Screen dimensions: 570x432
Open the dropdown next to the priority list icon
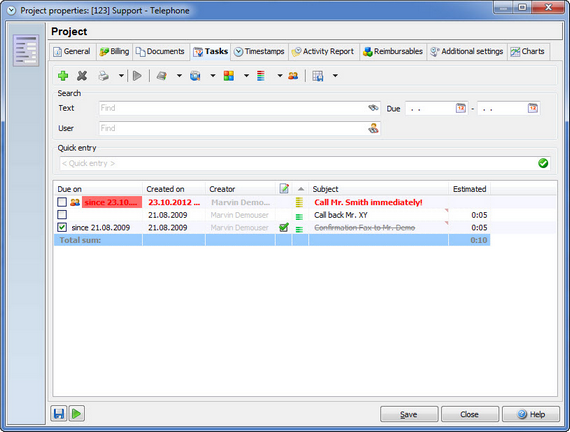point(280,76)
